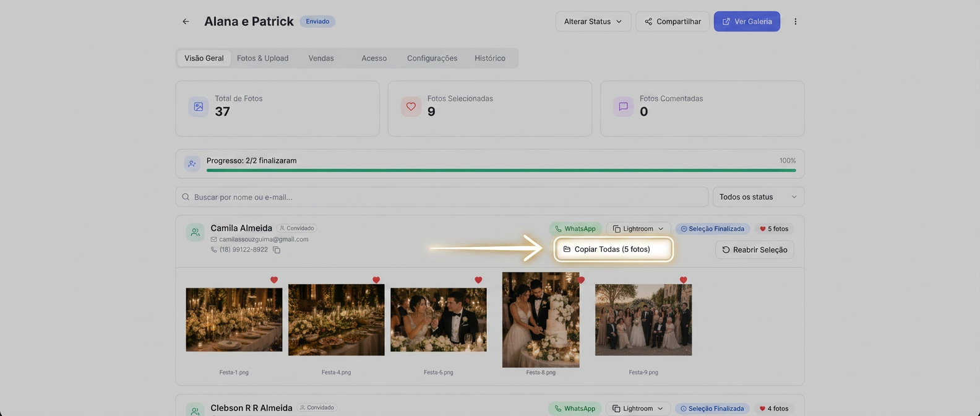This screenshot has height=416, width=980.
Task: Click the green progress bar
Action: coord(501,170)
